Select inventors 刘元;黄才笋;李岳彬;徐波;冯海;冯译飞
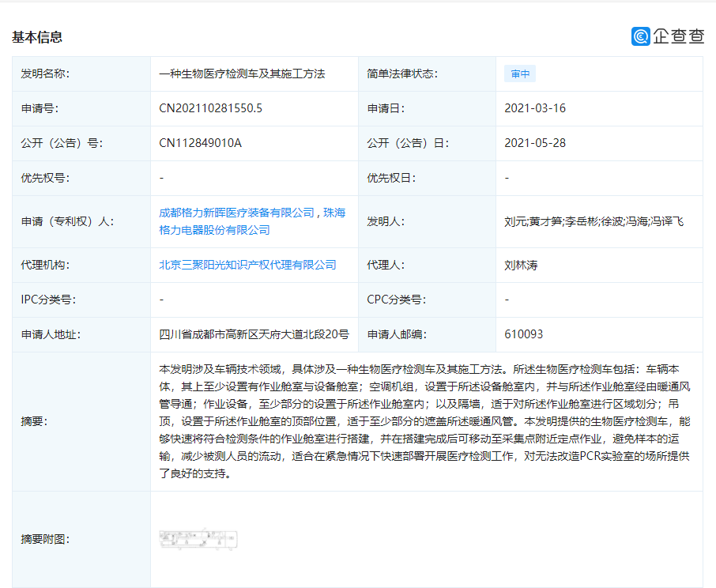Image resolution: width=716 pixels, height=588 pixels. tap(594, 222)
